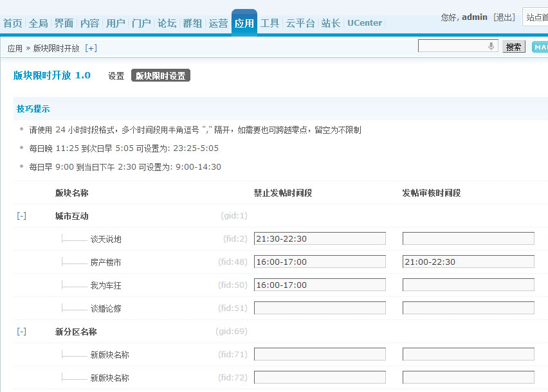548x392 pixels.
Task: Click the [+] icon beside the breadcrumb
Action: click(x=91, y=48)
